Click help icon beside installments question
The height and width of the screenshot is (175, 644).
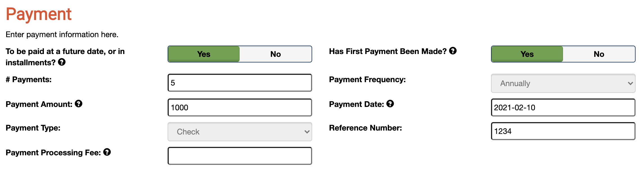62,62
